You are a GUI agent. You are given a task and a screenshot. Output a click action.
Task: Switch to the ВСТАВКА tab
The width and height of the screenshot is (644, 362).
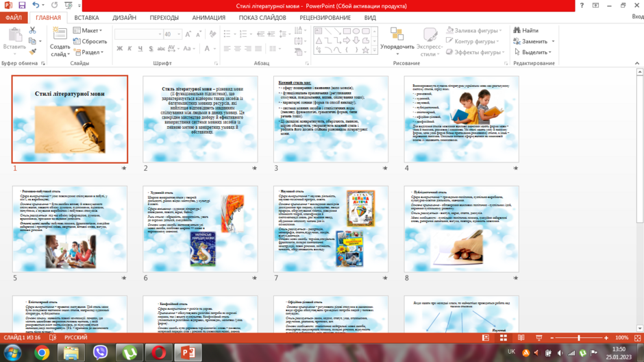[x=86, y=18]
